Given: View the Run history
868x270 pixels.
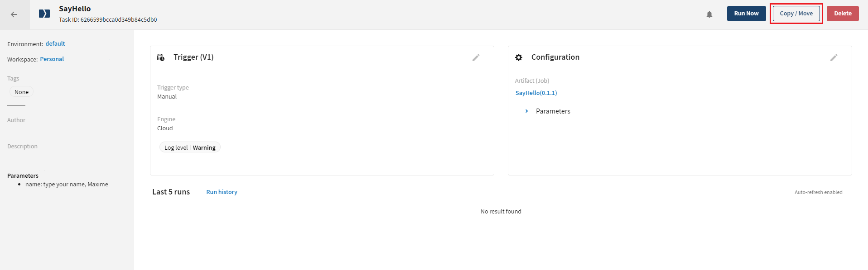Looking at the screenshot, I should tap(222, 192).
